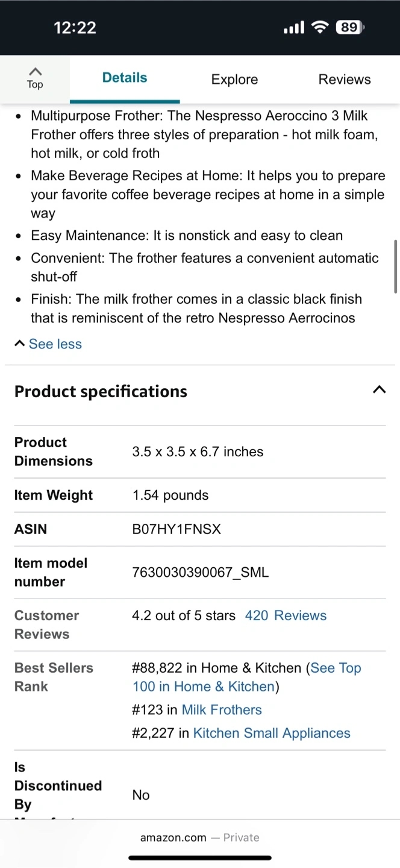Open the 420 Reviews link
The height and width of the screenshot is (868, 400).
286,615
